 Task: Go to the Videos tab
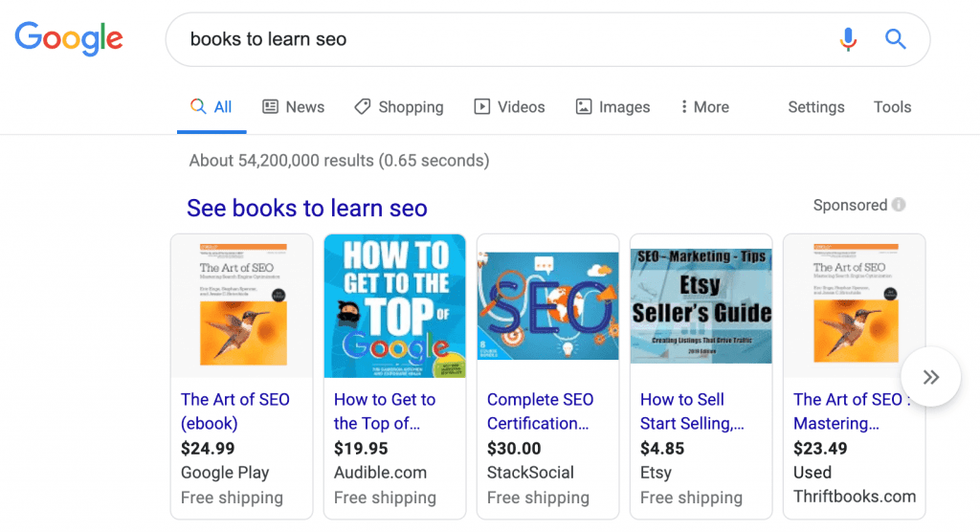coord(509,107)
